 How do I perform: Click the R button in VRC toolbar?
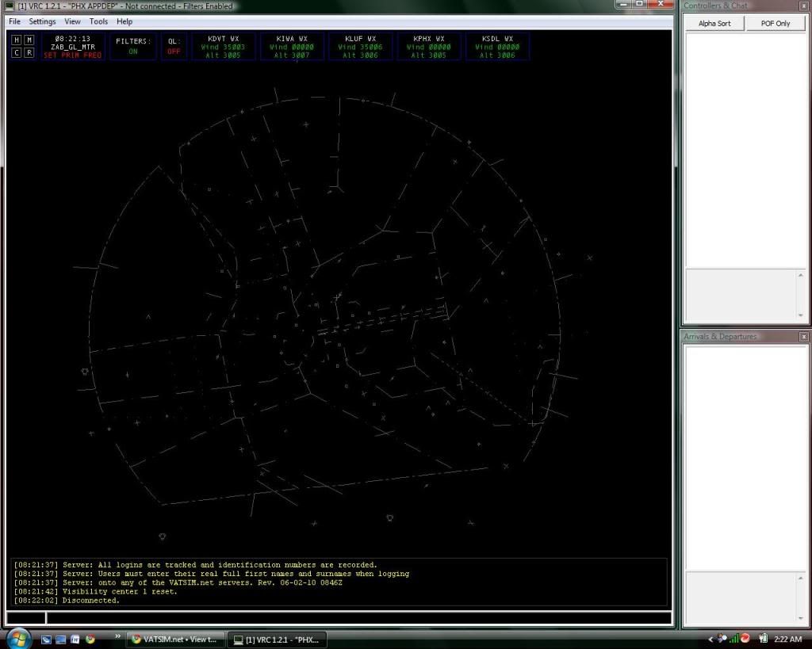29,53
